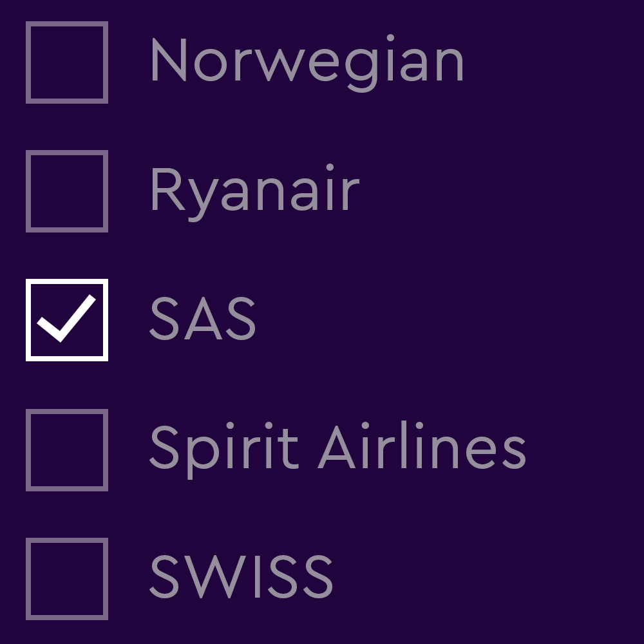Click the white checkmark icon beside SAS
Viewport: 644px width, 644px height.
click(67, 319)
